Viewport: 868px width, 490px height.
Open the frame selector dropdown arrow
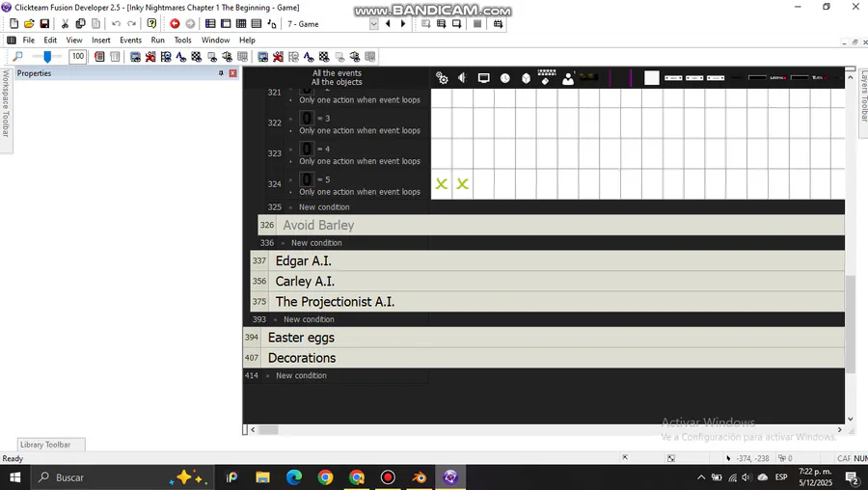pos(373,24)
